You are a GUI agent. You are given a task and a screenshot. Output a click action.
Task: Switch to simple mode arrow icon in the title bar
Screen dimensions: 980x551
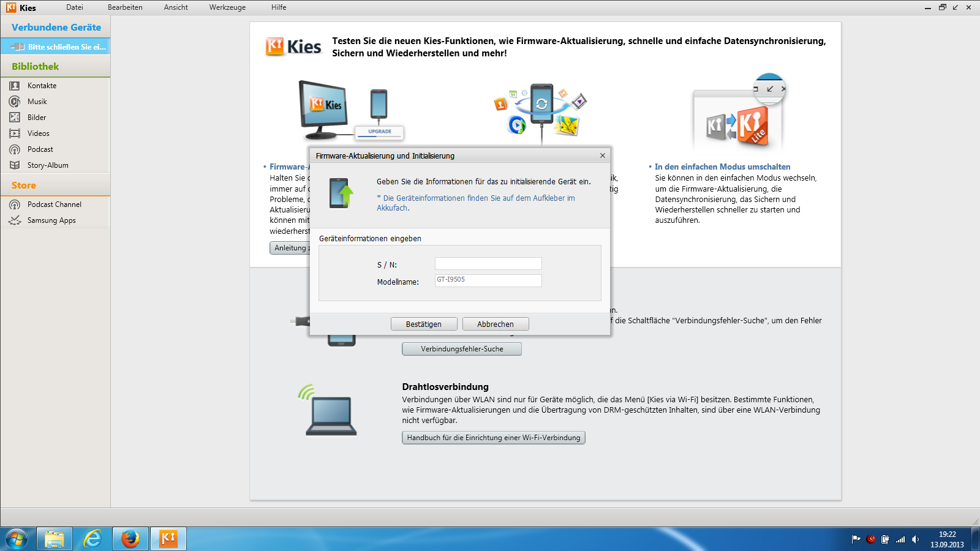pos(956,7)
